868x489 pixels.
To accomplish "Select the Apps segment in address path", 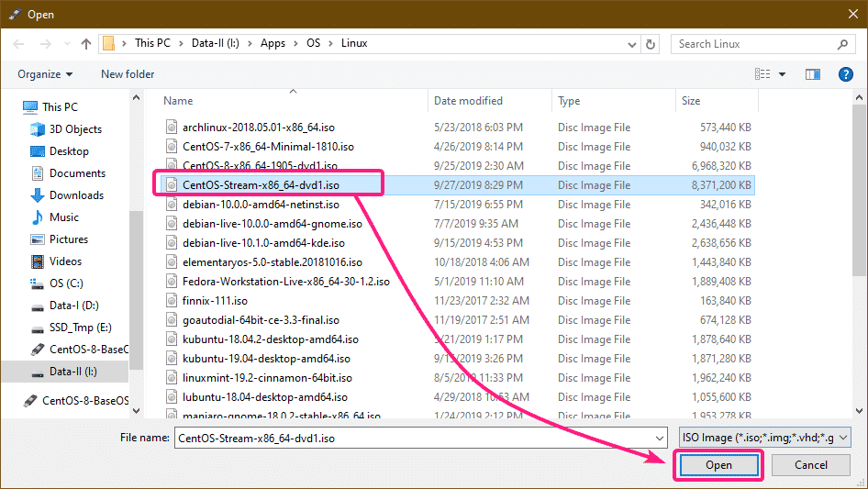I will coord(273,44).
